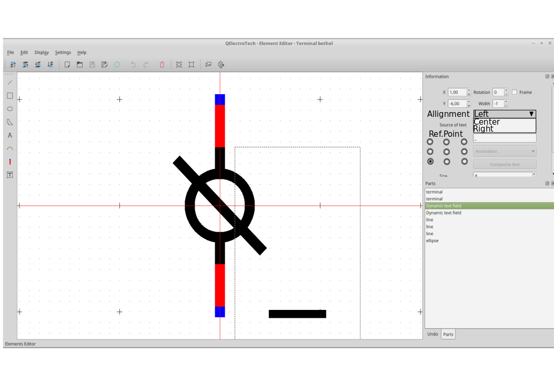Enable the Frame checkbox
554x392 pixels.
tap(515, 92)
